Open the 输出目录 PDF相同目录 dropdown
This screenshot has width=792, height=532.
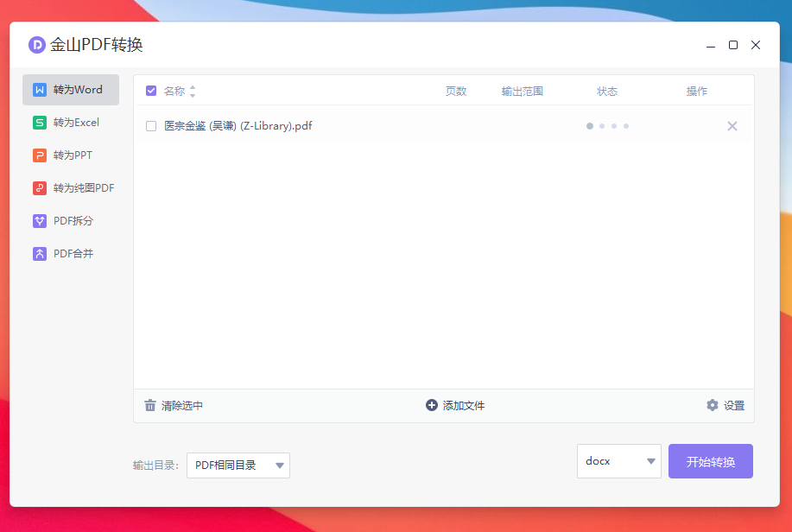point(238,465)
